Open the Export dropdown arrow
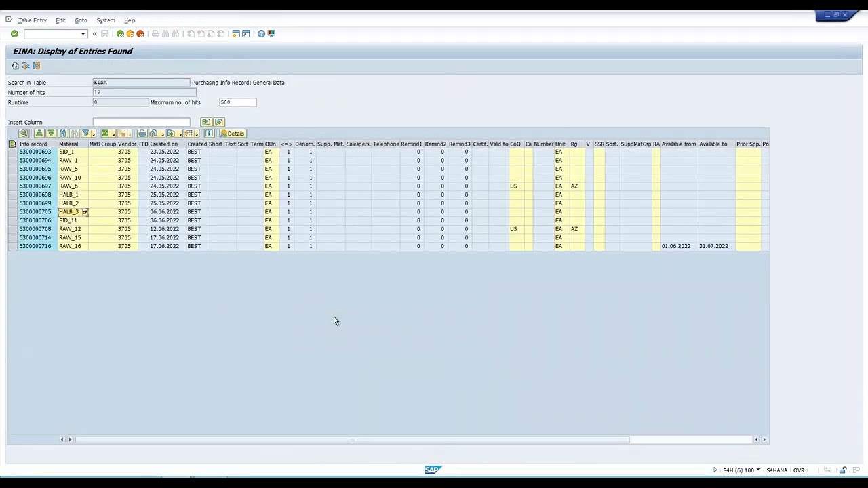 click(180, 134)
